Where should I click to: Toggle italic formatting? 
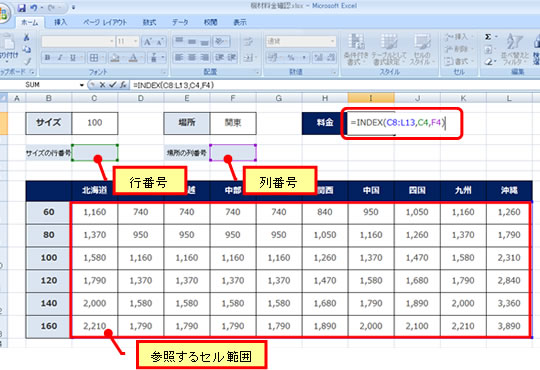point(60,58)
